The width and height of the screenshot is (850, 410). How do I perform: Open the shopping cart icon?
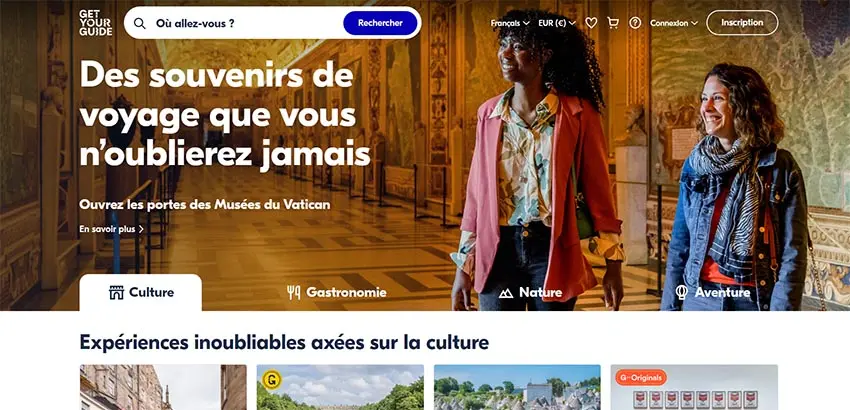[613, 23]
